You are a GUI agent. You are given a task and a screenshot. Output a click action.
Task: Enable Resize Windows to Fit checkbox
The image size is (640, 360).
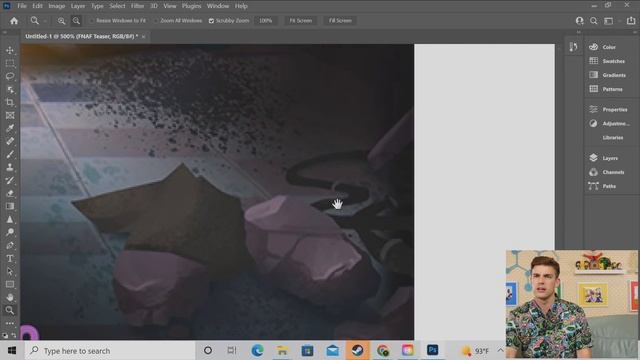[x=92, y=20]
